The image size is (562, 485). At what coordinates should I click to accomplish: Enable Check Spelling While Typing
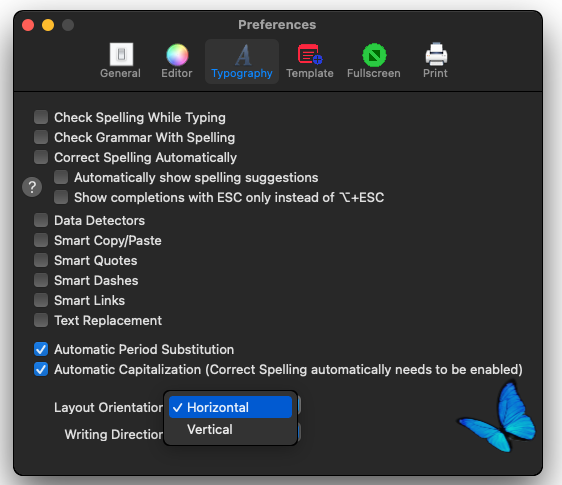pos(41,117)
